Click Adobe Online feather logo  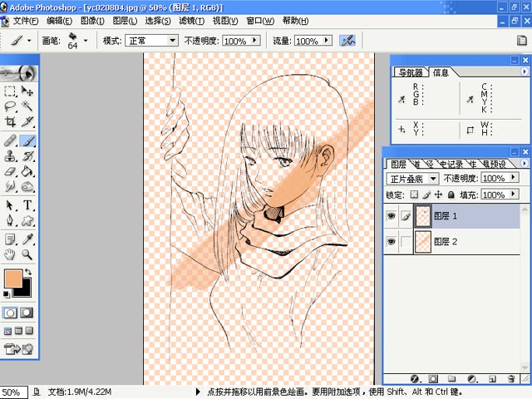(18, 73)
